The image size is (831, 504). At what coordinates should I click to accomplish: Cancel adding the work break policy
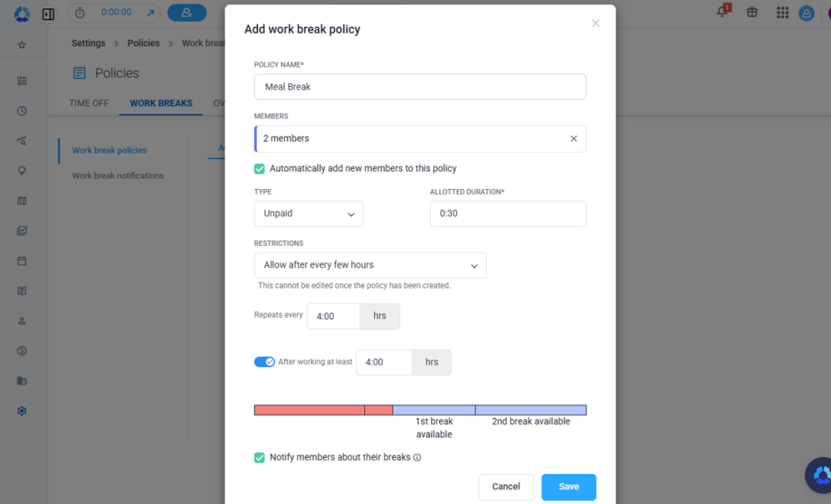point(506,487)
